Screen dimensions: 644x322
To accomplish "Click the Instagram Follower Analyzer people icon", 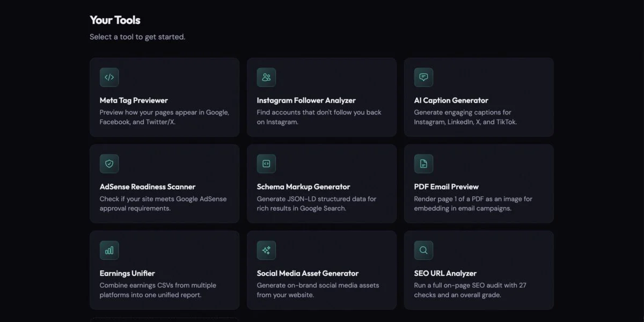I will pos(266,77).
